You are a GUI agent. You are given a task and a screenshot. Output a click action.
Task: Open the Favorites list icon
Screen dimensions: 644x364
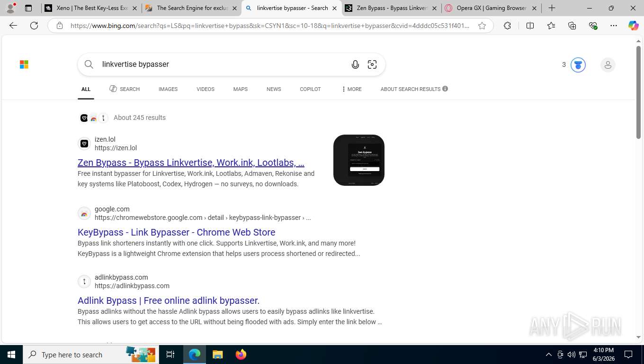point(551,26)
